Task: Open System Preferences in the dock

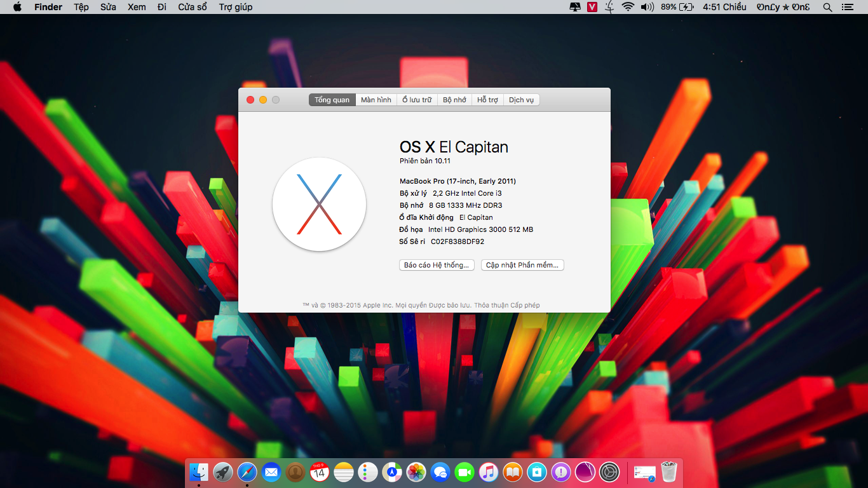Action: [x=609, y=472]
